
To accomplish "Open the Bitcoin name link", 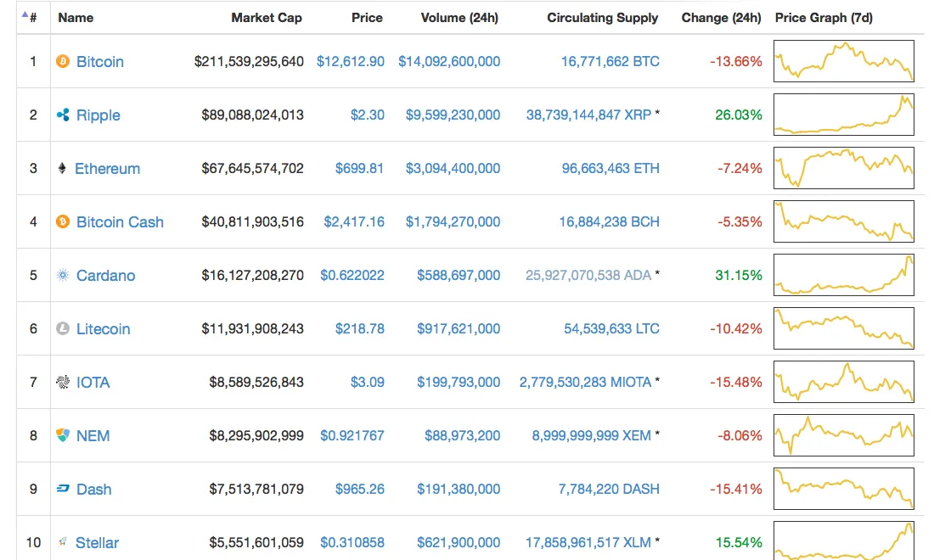I will click(100, 62).
